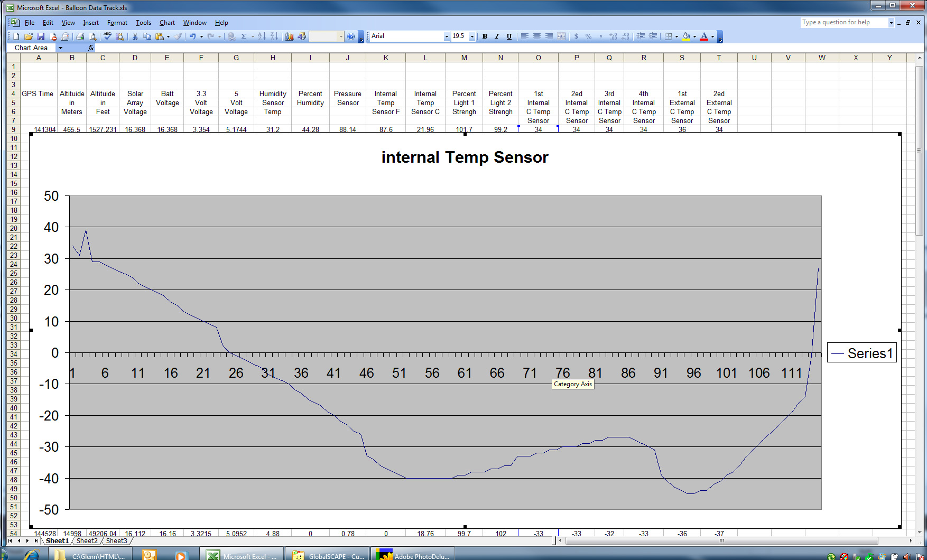Launch Internet Explorer from taskbar
Image resolution: width=927 pixels, height=560 pixels.
pos(32,555)
